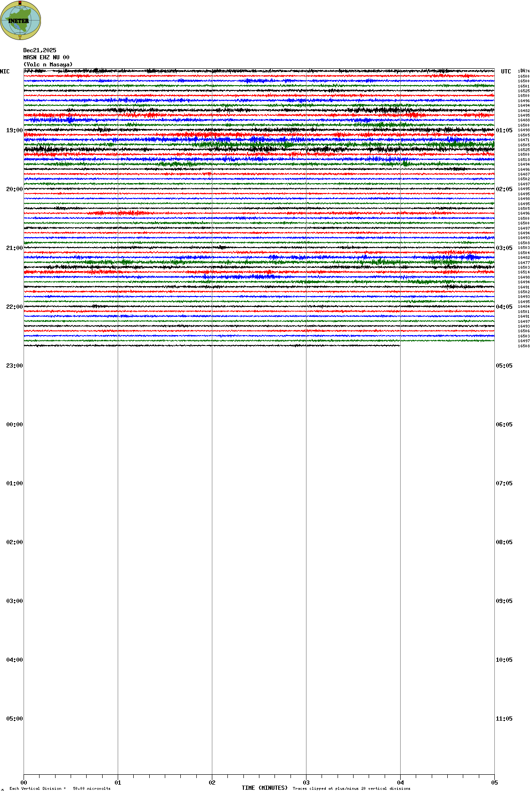Click the Each Vertical Division scale note

pyautogui.click(x=60, y=788)
